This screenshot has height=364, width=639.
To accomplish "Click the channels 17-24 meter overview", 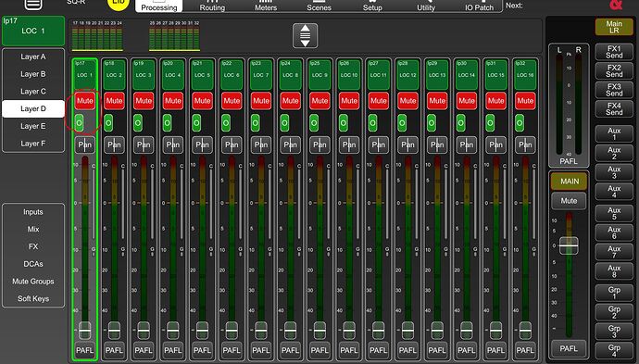I will tap(97, 36).
